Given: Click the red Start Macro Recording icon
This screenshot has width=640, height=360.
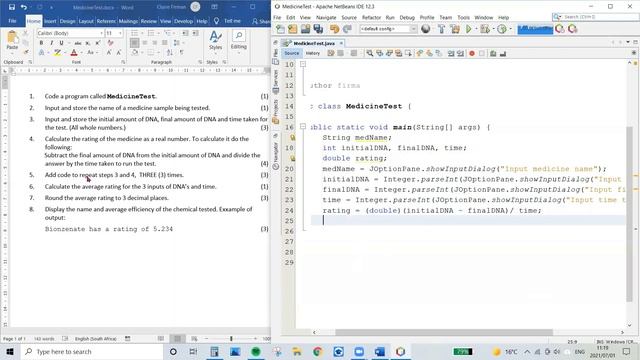Looking at the screenshot, I should click(472, 53).
